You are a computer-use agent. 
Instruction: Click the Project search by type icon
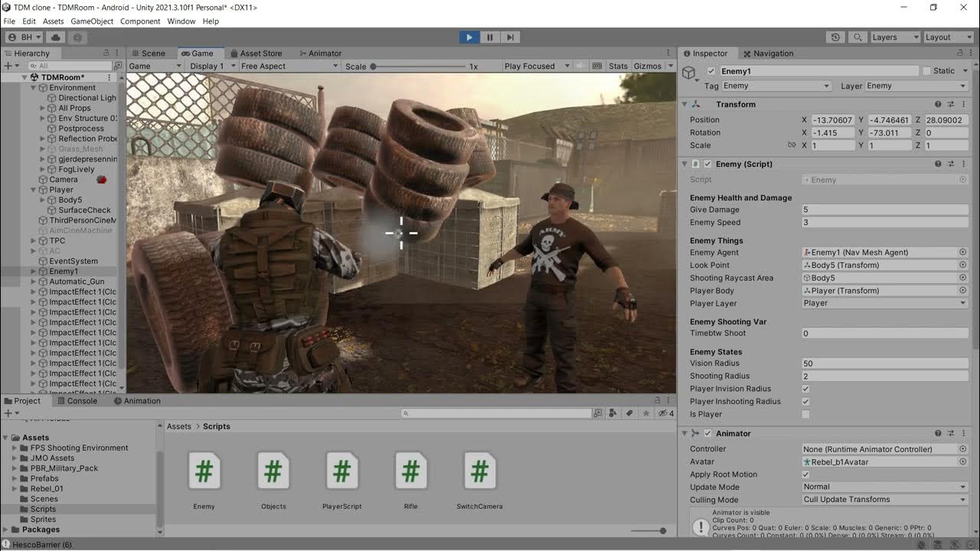pyautogui.click(x=612, y=414)
